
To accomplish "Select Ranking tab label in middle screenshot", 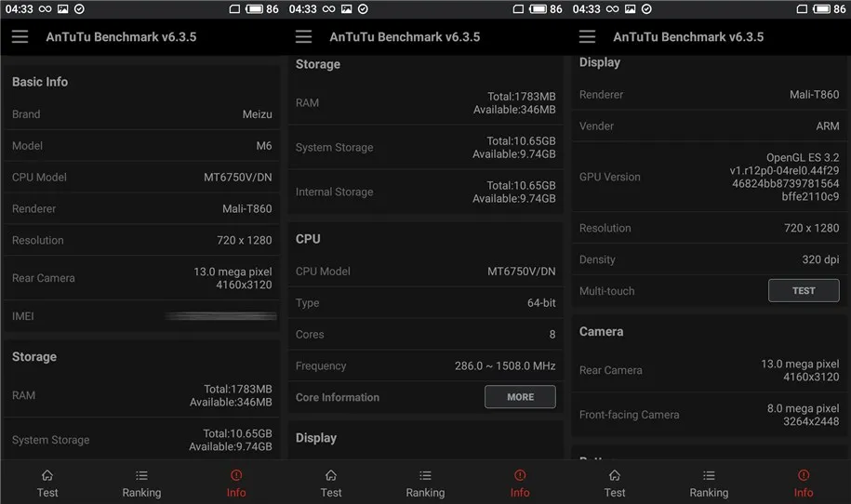I will click(426, 493).
